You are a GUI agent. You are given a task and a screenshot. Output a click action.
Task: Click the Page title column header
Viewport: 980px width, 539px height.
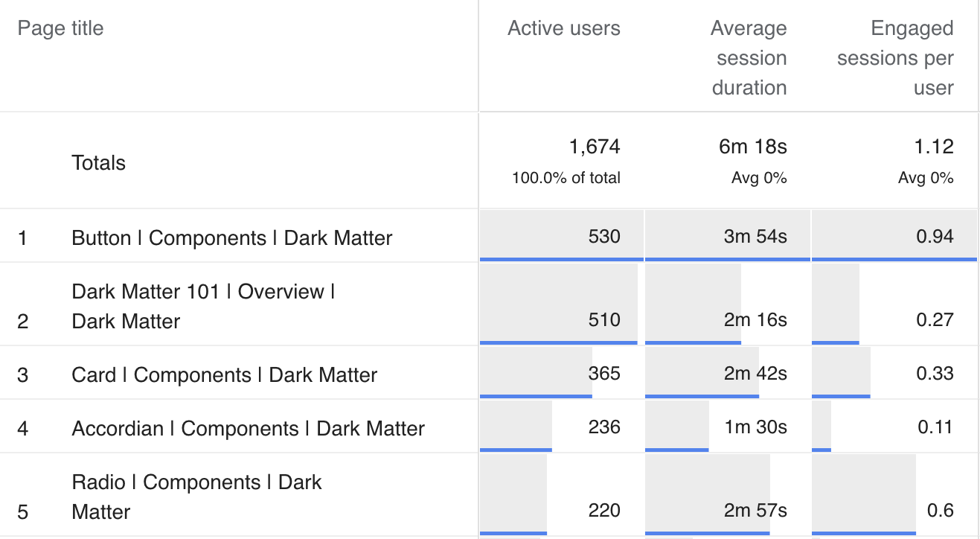coord(60,28)
